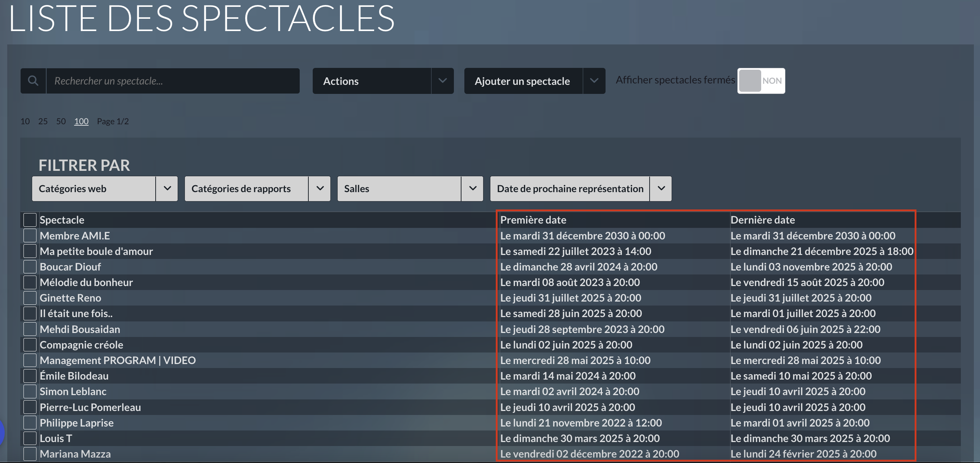
Task: Check the Ma petite boule d'amour checkbox
Action: [x=30, y=251]
